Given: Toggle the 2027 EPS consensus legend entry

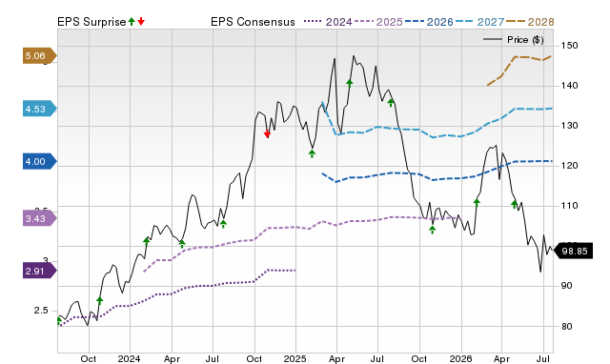Looking at the screenshot, I should click(x=479, y=22).
